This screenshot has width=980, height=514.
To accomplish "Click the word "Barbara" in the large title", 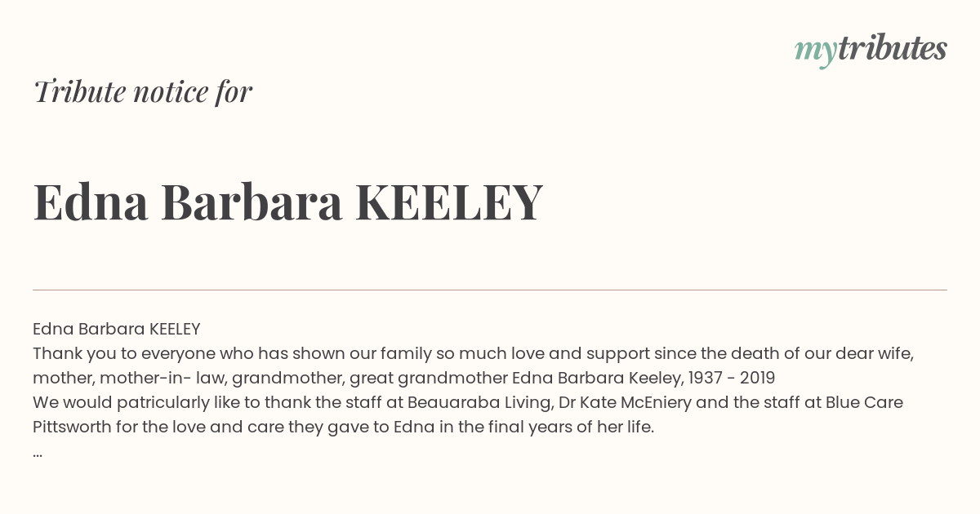I will click(x=252, y=202).
